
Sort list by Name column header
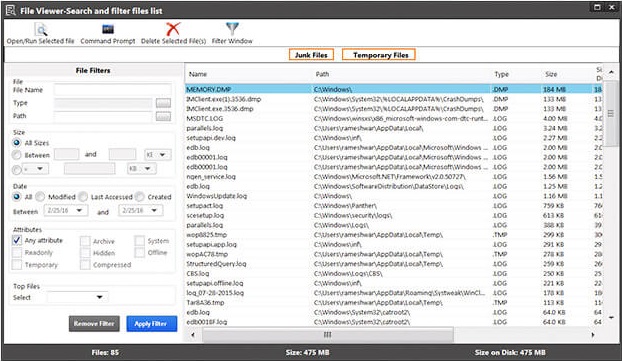[x=198, y=74]
